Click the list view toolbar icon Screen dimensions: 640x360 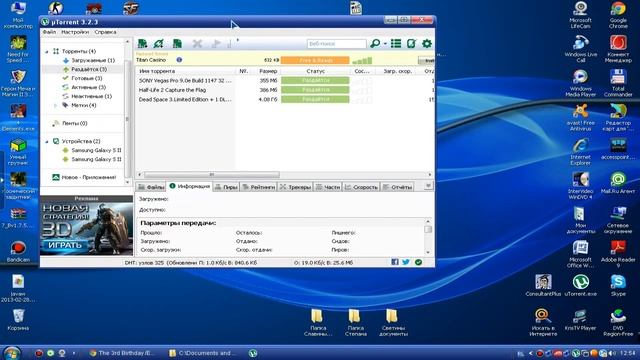click(396, 43)
